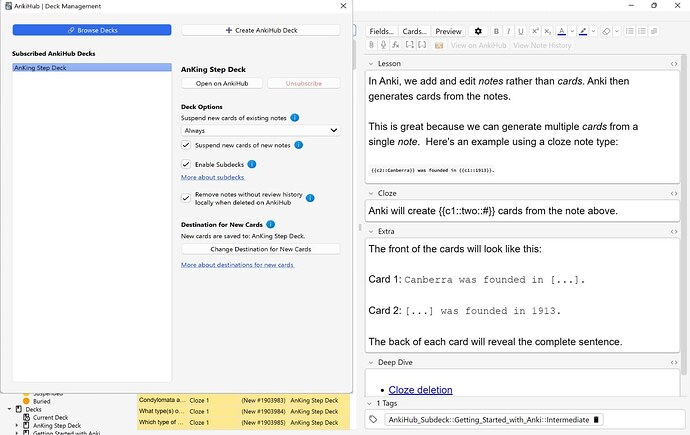
Task: Open Suspend new cards Always dropdown
Action: click(x=261, y=130)
